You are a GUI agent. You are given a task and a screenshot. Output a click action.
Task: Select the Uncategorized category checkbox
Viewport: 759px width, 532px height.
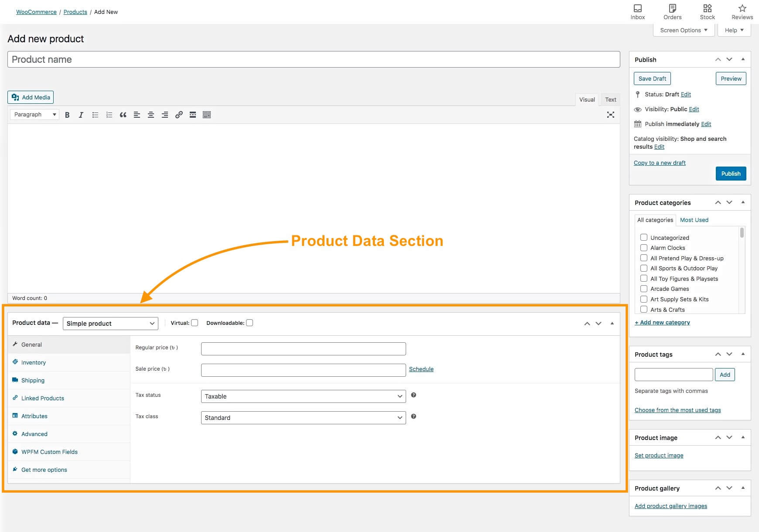pos(644,237)
